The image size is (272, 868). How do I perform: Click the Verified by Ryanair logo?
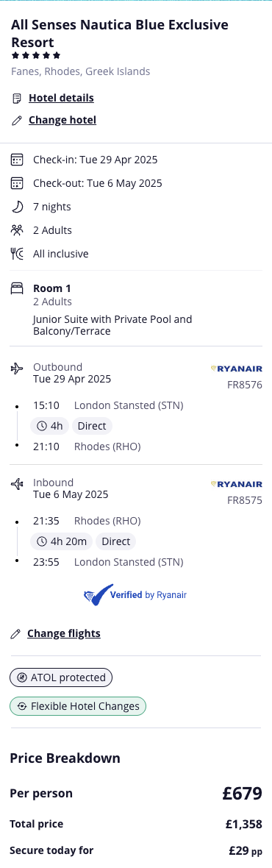[135, 595]
